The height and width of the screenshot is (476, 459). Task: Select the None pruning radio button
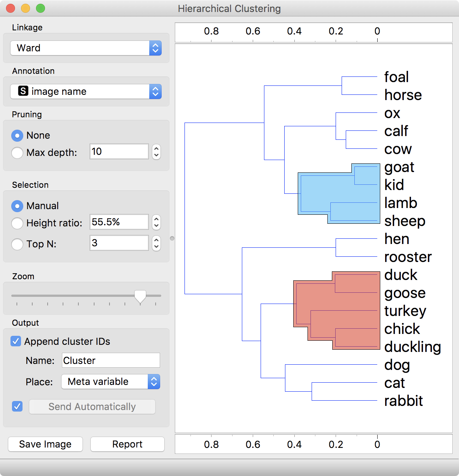(x=17, y=135)
